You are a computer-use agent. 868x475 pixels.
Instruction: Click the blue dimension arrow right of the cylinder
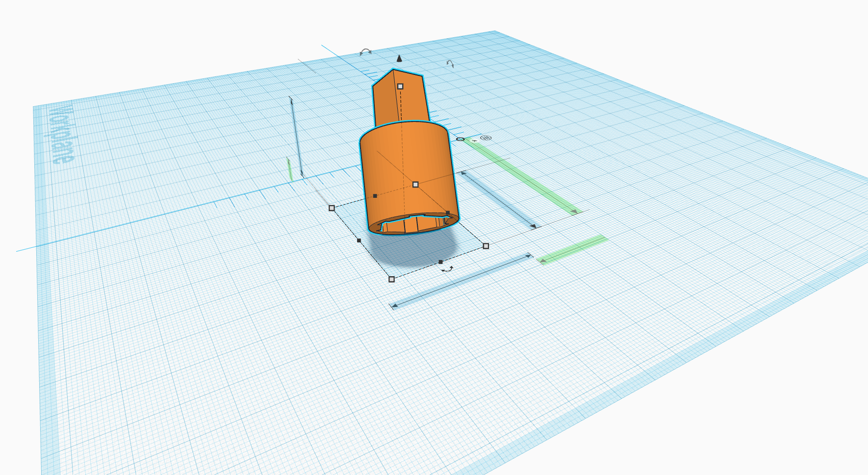point(499,199)
